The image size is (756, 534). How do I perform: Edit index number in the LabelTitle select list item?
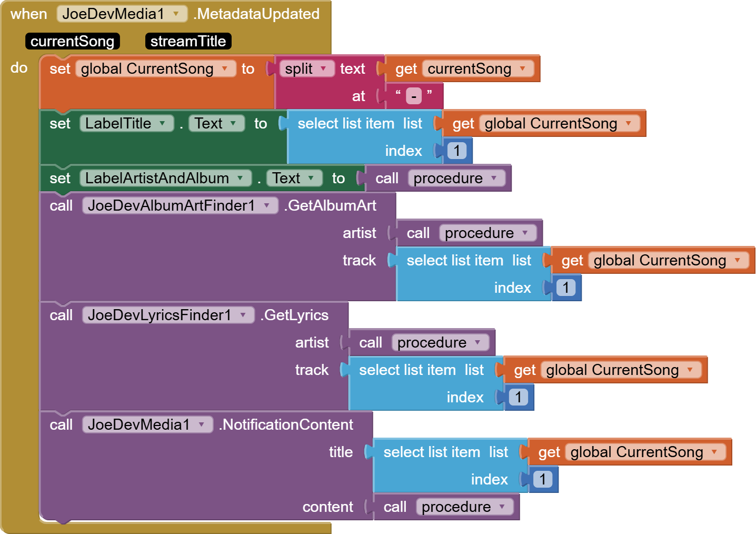(456, 151)
